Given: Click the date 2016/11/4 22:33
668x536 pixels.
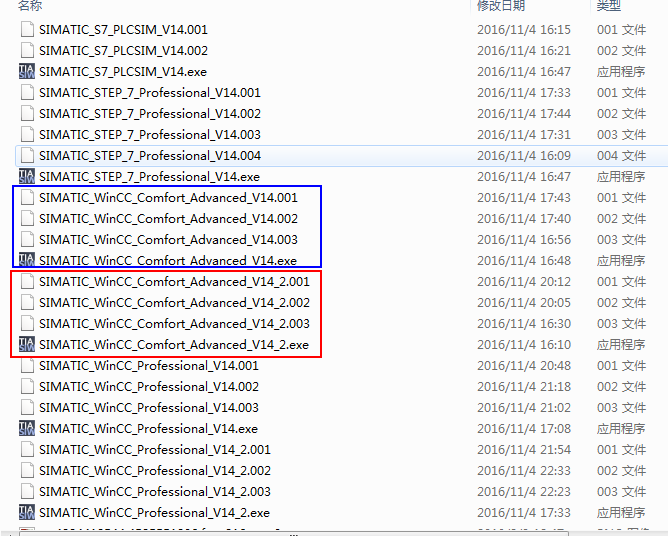Looking at the screenshot, I should [x=524, y=471].
